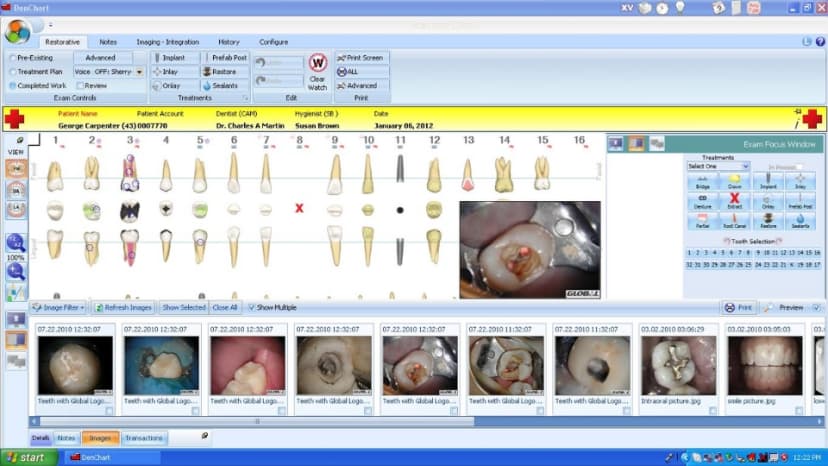
Task: Click the Show Selected button
Action: (184, 307)
